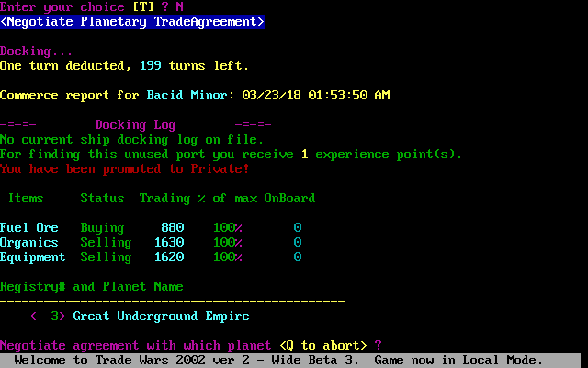Click the 'Negotiate agreement with which planet' prompt
This screenshot has width=588, height=368.
click(135, 346)
